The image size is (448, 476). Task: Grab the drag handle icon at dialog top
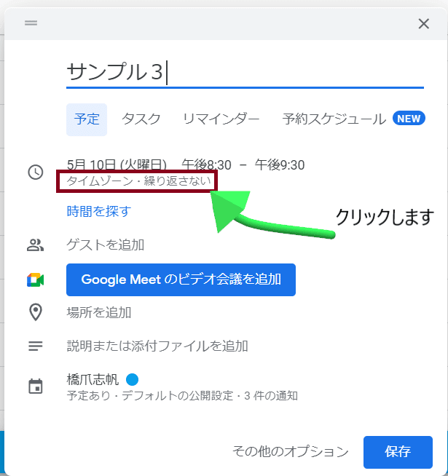point(31,23)
